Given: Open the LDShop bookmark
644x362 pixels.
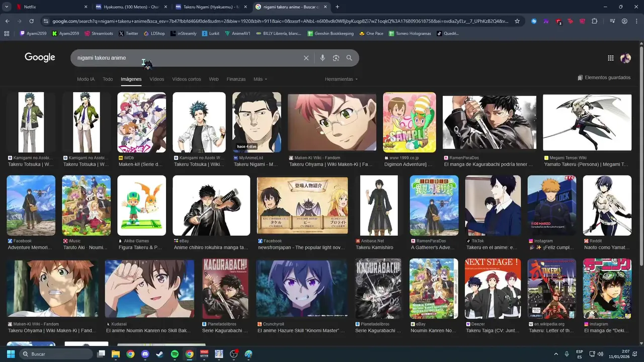Looking at the screenshot, I should coord(154,34).
